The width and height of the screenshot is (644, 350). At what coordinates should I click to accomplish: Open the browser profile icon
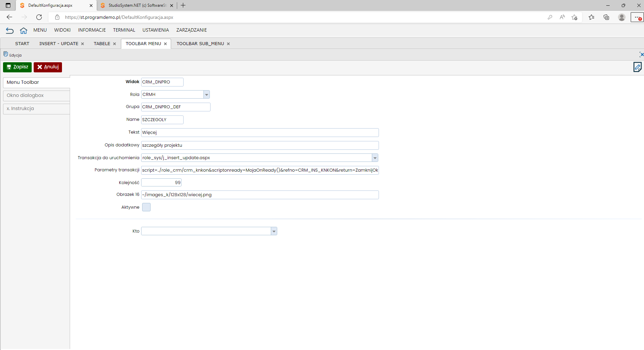pos(622,17)
